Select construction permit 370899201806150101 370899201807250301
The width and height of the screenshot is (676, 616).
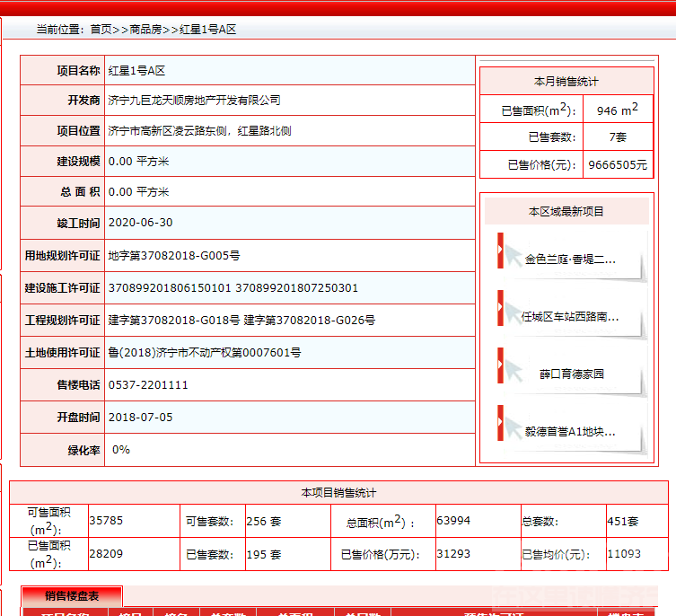click(233, 288)
